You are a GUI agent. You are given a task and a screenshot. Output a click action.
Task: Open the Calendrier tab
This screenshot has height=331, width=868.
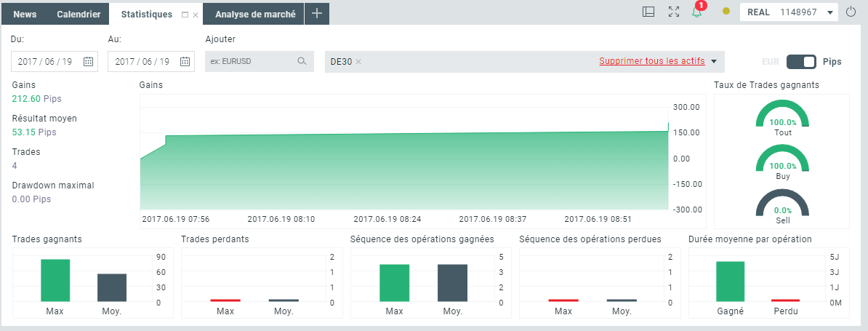(x=79, y=14)
